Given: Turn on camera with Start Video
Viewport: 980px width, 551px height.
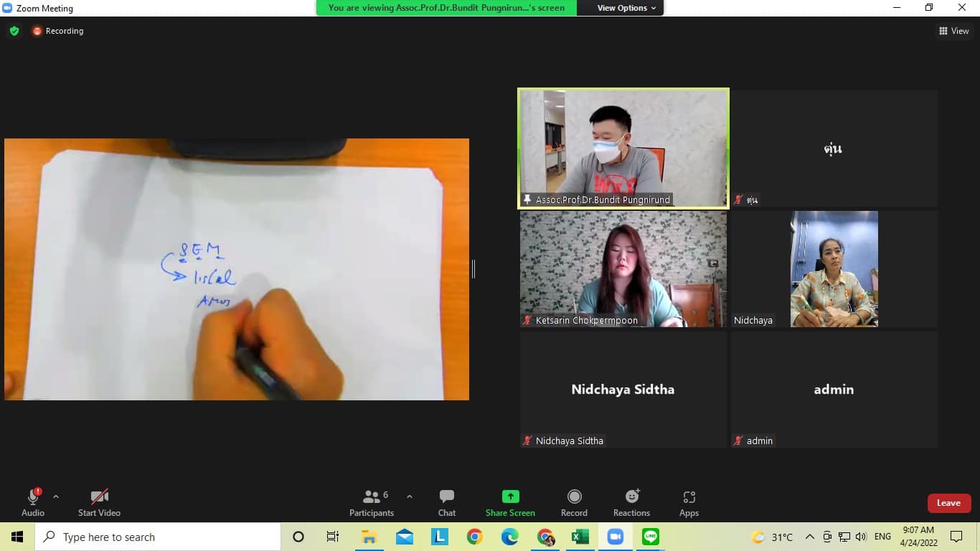Looking at the screenshot, I should point(99,502).
